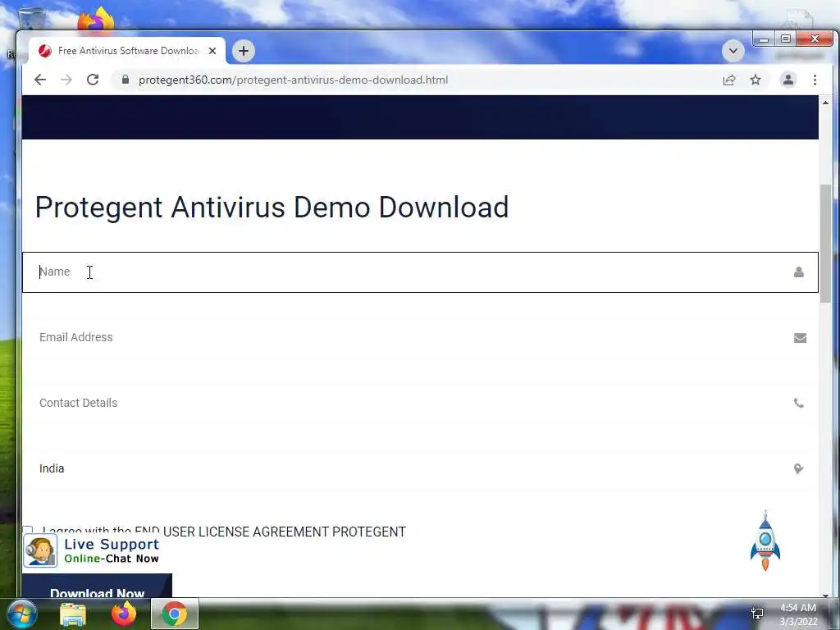Launch Firefox from the taskbar
Image resolution: width=840 pixels, height=630 pixels.
coord(124,614)
